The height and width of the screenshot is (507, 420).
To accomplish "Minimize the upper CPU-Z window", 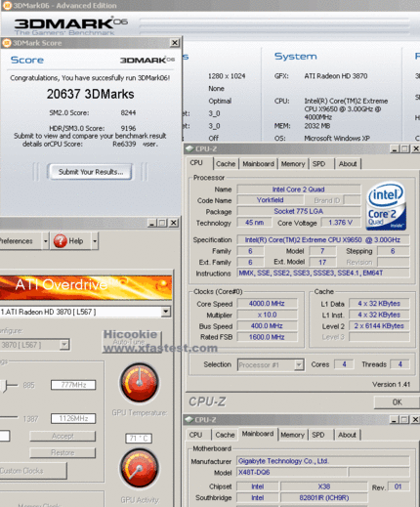I will tap(395, 148).
